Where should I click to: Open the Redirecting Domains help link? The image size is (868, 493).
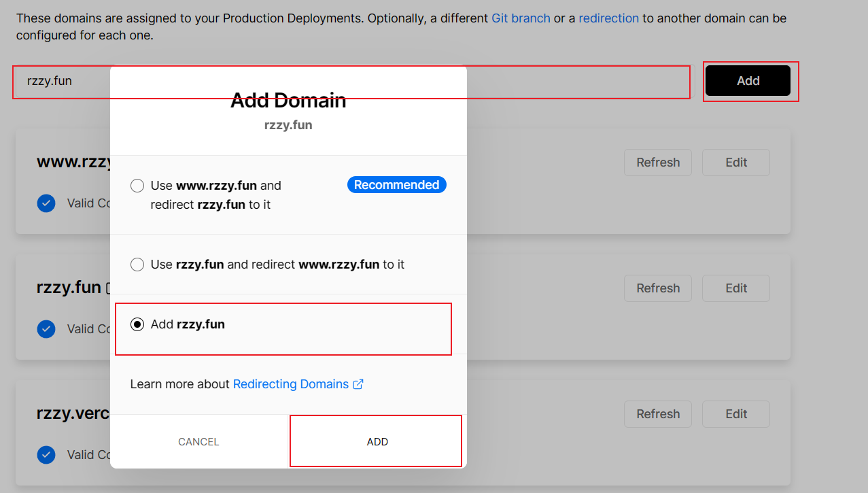(x=291, y=384)
